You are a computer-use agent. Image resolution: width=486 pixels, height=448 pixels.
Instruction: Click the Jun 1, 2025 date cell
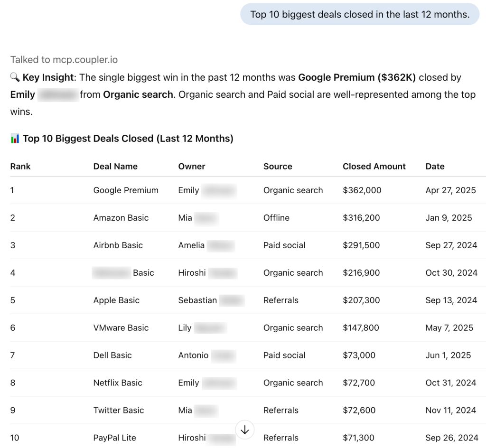(448, 355)
